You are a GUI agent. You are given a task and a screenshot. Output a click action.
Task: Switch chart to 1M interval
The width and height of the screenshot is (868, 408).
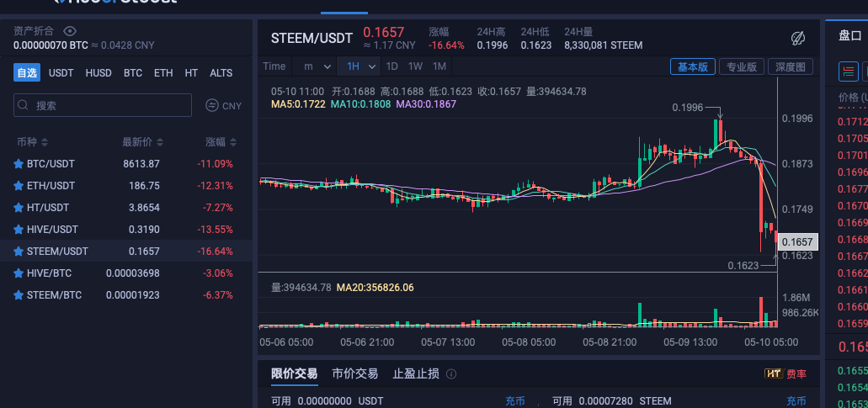439,66
